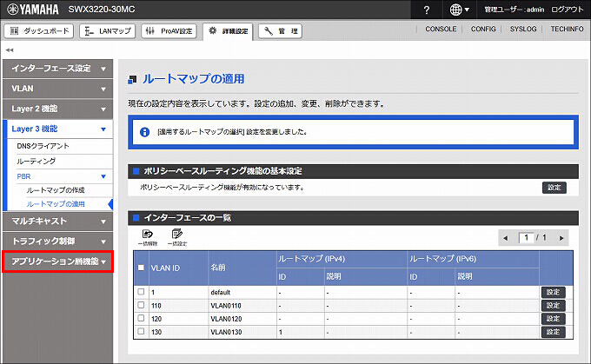The height and width of the screenshot is (364, 591).
Task: Click the 一括解除 bulk release icon
Action: 148,237
